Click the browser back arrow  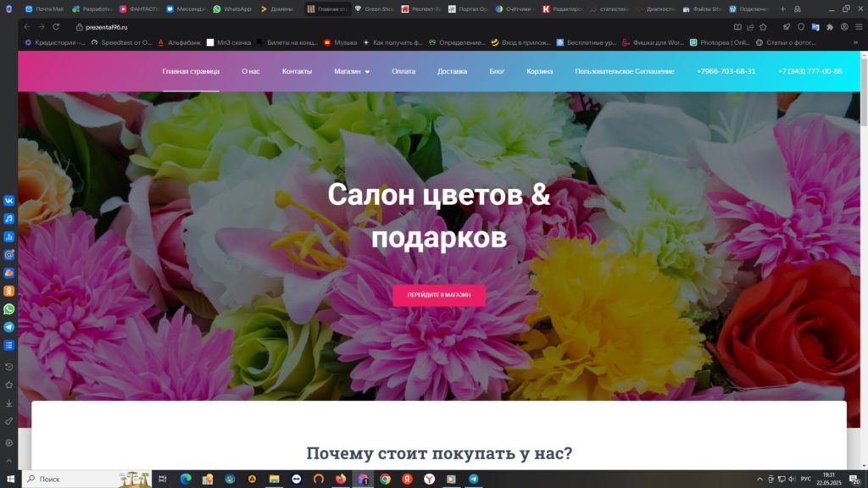tap(27, 26)
